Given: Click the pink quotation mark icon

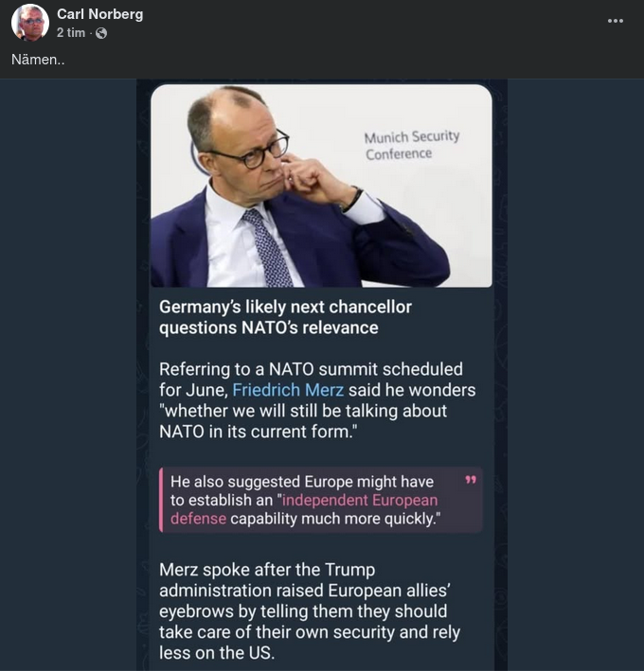Looking at the screenshot, I should 472,481.
